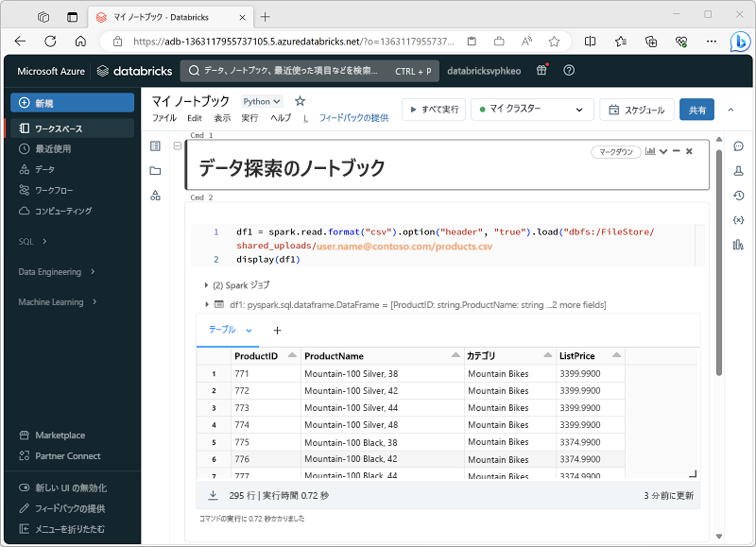Viewport: 756px width, 547px height.
Task: Open the Python language selector dropdown
Action: [x=262, y=99]
